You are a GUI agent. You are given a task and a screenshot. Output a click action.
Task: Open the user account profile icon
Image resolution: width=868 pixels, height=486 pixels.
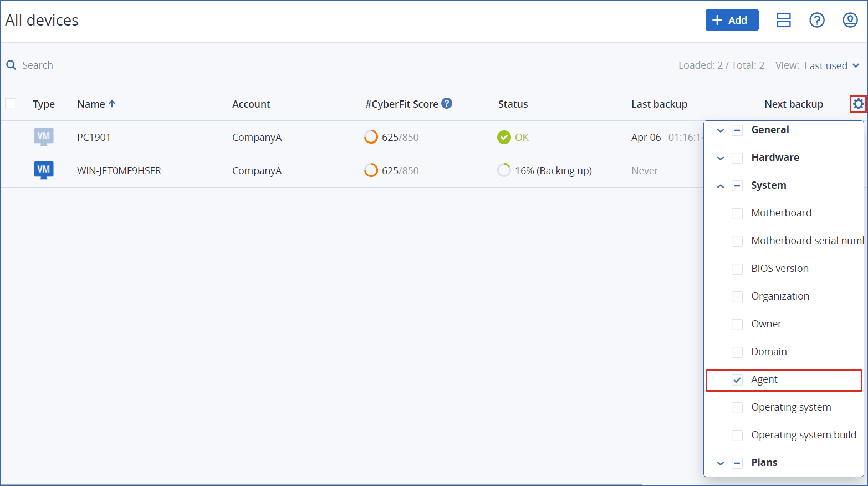[x=850, y=21]
